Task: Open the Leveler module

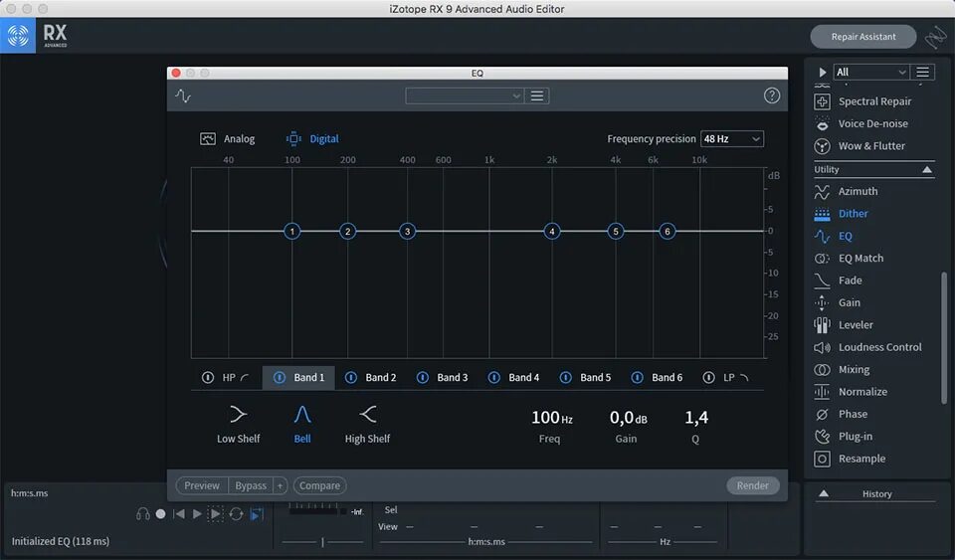Action: (x=844, y=325)
